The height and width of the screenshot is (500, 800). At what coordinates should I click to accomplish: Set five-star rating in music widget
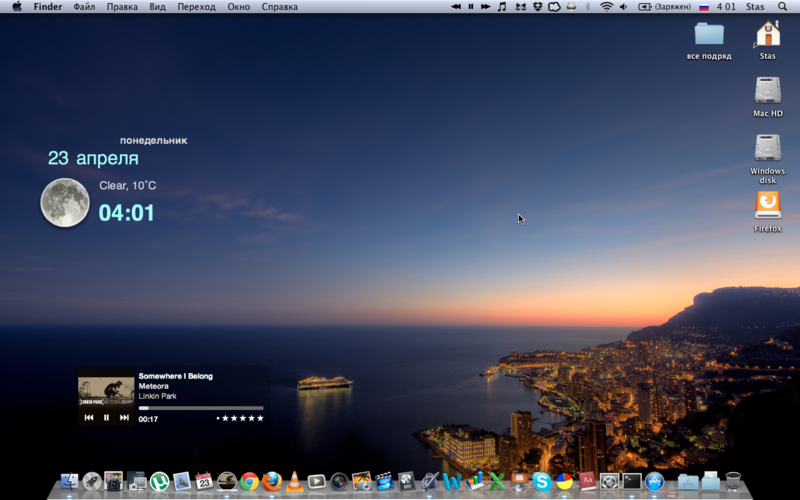point(260,418)
